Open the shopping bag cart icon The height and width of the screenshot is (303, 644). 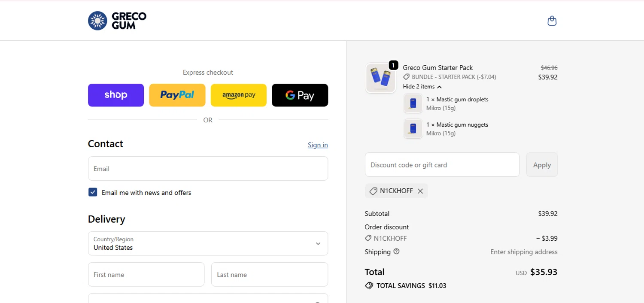552,21
